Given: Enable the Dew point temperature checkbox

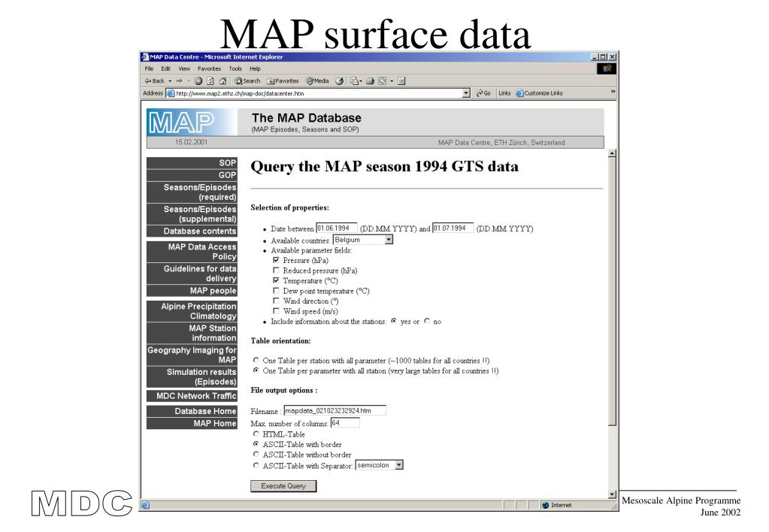Looking at the screenshot, I should click(x=276, y=291).
